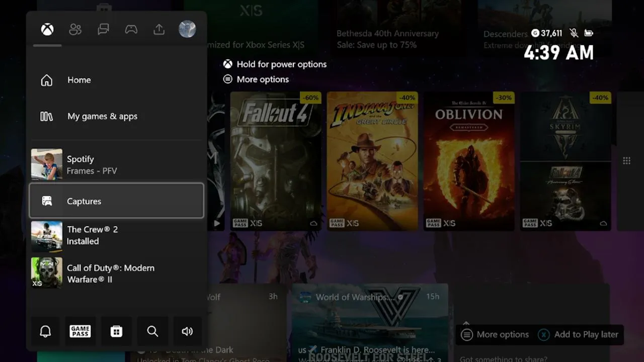Click the grid dots icon at right edge

[x=626, y=161]
